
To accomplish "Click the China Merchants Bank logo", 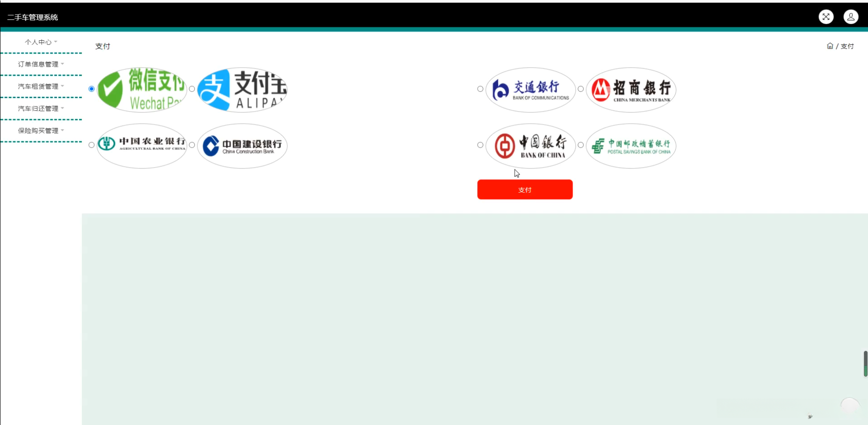I will coord(631,89).
